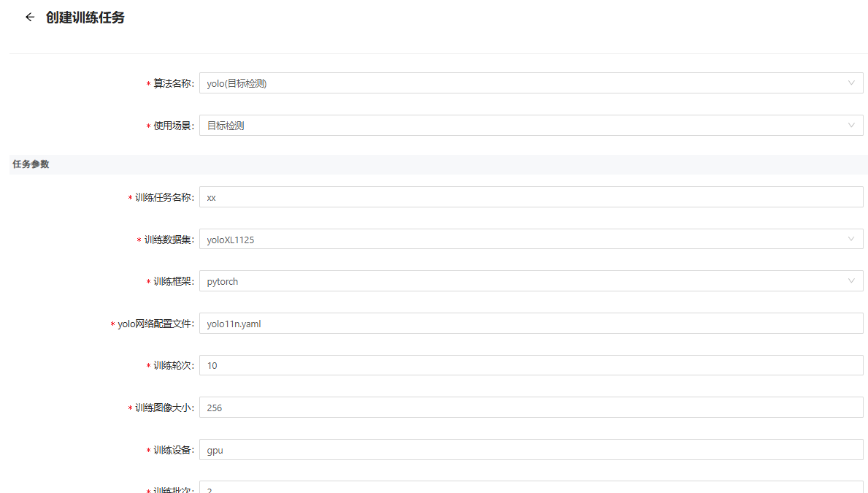The image size is (868, 493).
Task: Click the 训练数据集 field label
Action: pos(168,240)
